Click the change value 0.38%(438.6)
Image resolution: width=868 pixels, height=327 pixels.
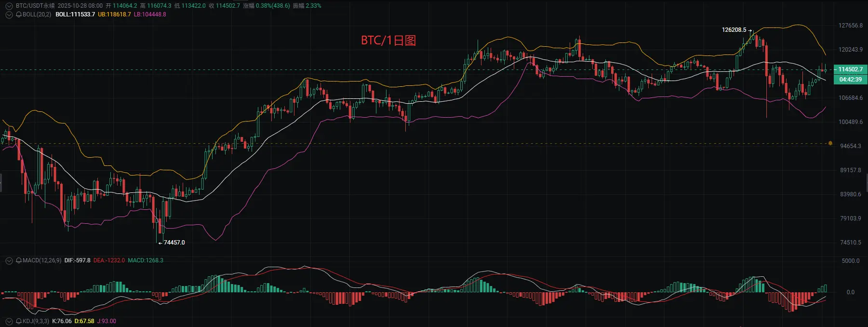[x=273, y=6]
